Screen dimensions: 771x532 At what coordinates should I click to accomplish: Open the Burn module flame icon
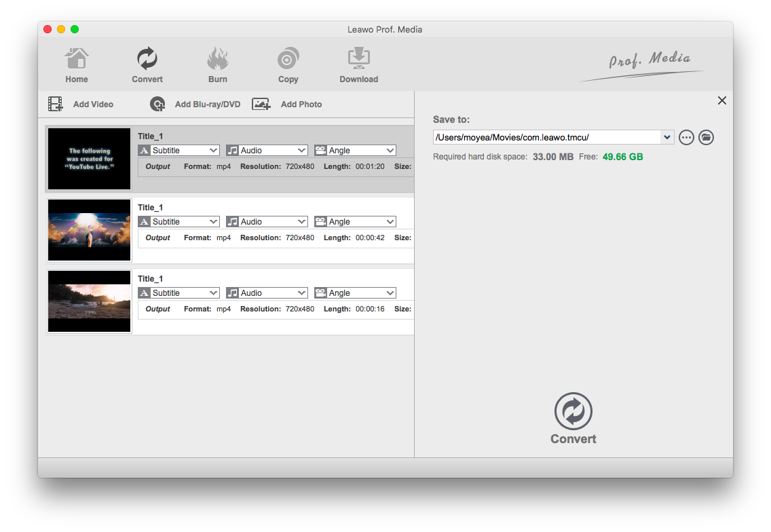pos(217,58)
